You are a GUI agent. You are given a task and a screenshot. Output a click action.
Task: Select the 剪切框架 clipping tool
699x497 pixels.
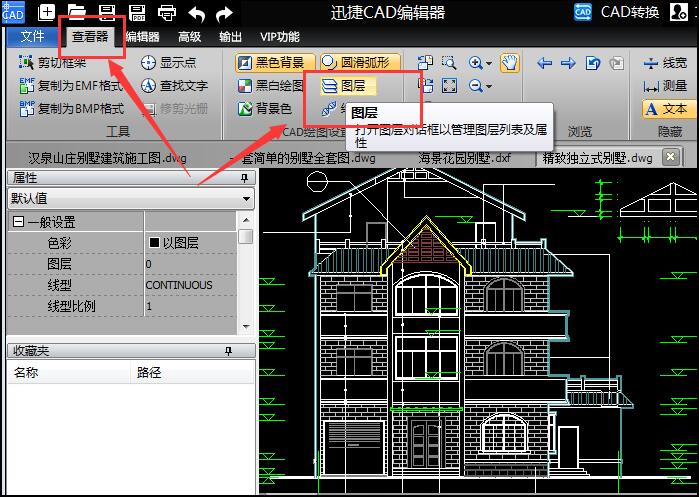click(53, 62)
